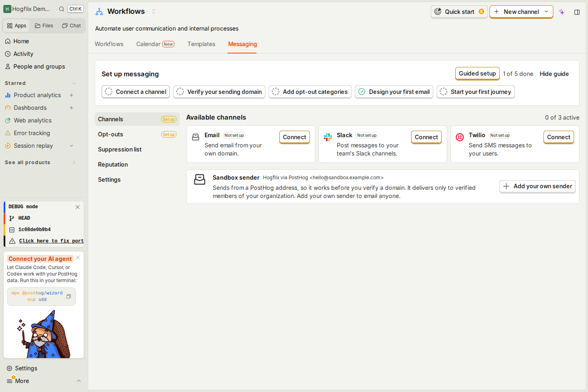Connect the Slack channel
Viewport: 588px width, 392px height.
[x=426, y=137]
